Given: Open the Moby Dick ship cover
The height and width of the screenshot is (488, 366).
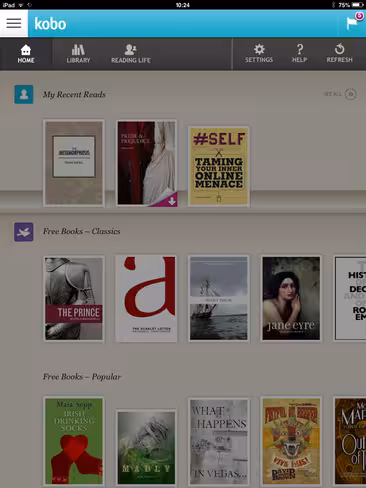Looking at the screenshot, I should coord(219,299).
